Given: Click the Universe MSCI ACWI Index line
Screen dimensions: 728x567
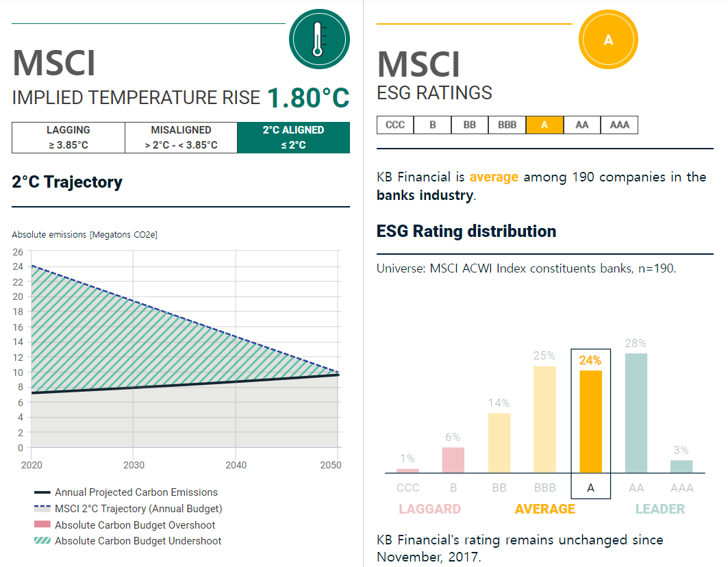Looking at the screenshot, I should [526, 268].
